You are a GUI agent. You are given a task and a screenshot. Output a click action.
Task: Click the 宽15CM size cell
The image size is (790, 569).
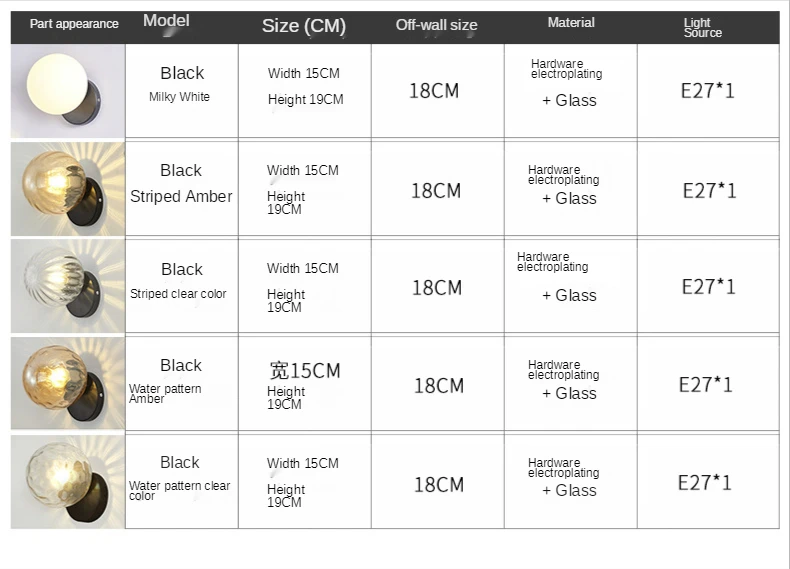[x=305, y=371]
